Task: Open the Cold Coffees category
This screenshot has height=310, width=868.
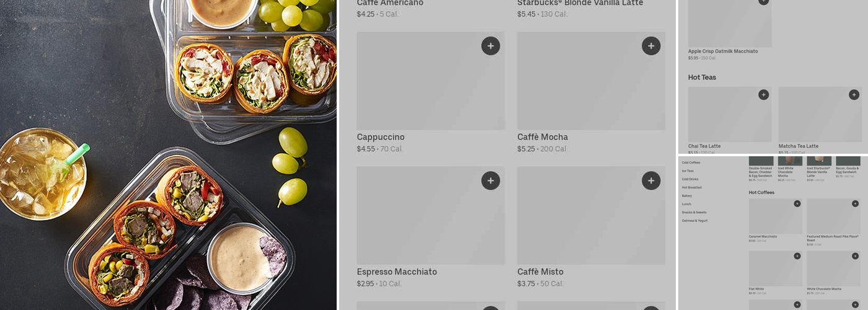Action: (x=691, y=162)
